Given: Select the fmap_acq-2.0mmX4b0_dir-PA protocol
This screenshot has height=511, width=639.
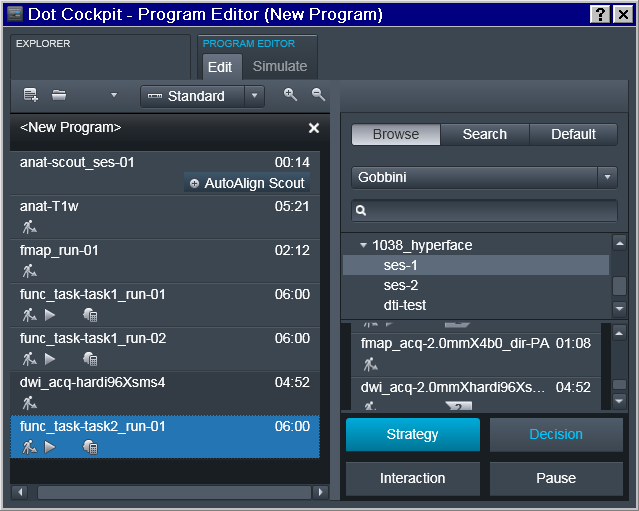Looking at the screenshot, I should (476, 354).
